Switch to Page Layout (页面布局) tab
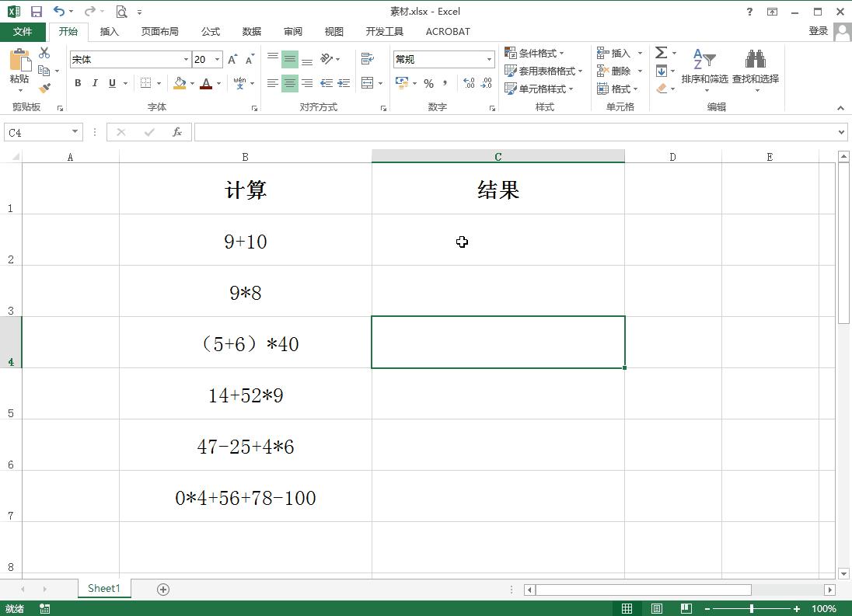Image resolution: width=852 pixels, height=616 pixels. coord(160,32)
